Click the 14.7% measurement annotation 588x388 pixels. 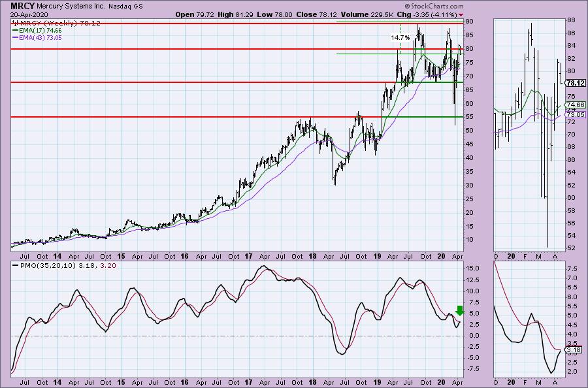(x=400, y=37)
